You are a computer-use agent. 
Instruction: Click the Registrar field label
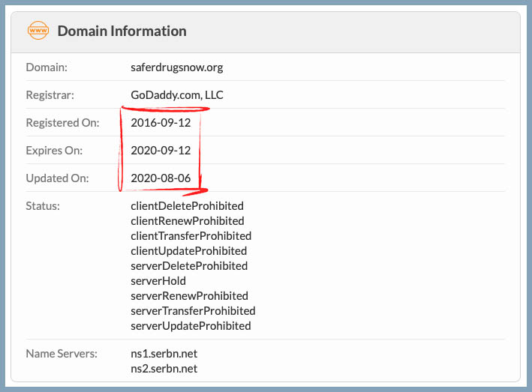pos(50,95)
